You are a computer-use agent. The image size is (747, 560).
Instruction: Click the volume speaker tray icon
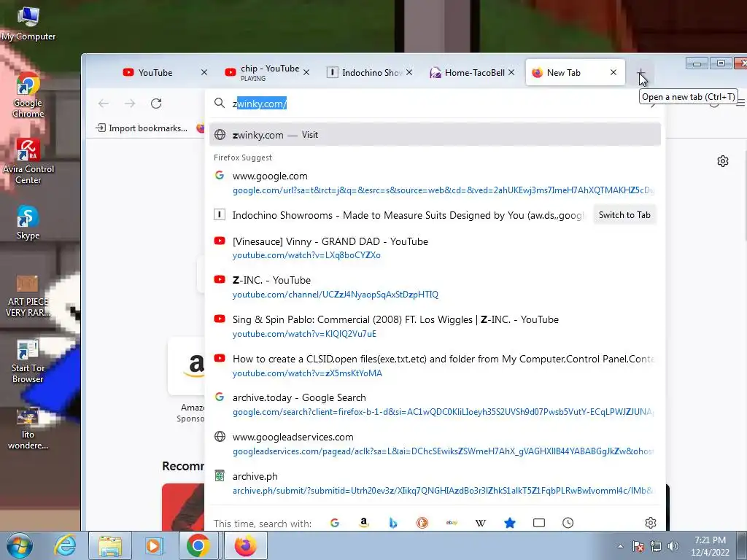tap(673, 546)
